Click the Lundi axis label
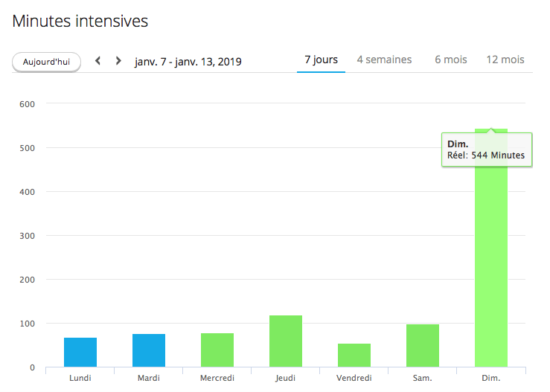Image resolution: width=550 pixels, height=392 pixels. 80,379
